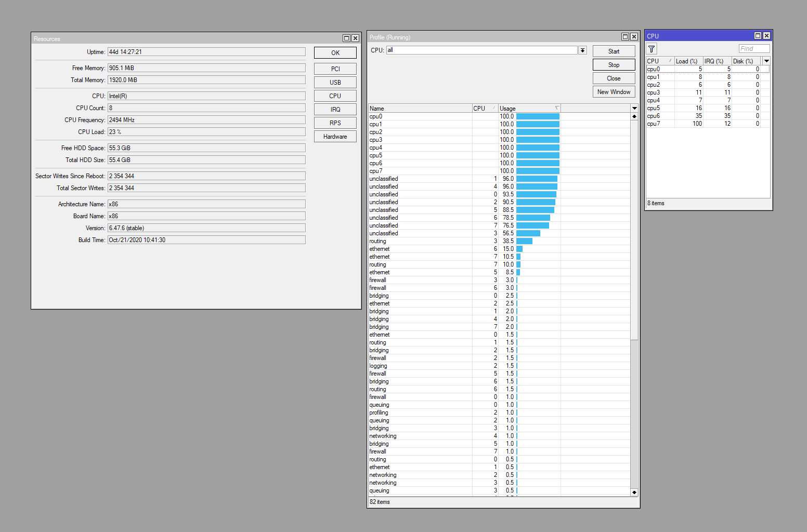Click the CPU button in Resources
807x532 pixels.
click(x=335, y=96)
